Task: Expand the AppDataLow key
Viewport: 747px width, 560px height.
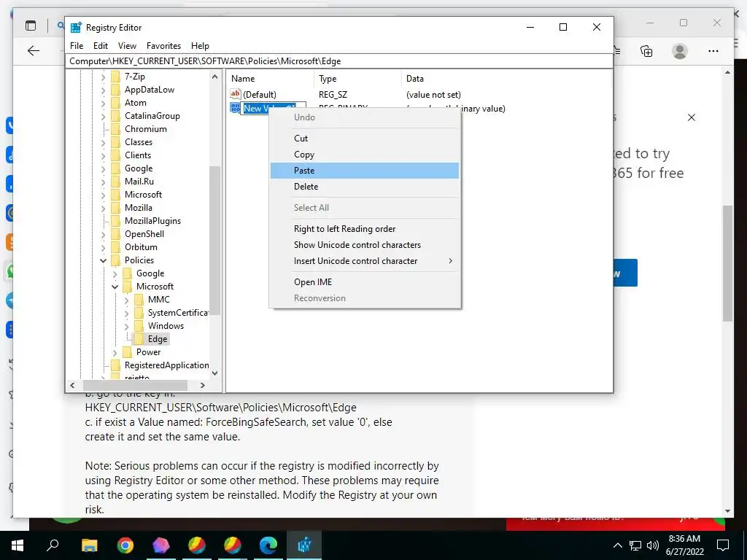Action: [x=104, y=90]
